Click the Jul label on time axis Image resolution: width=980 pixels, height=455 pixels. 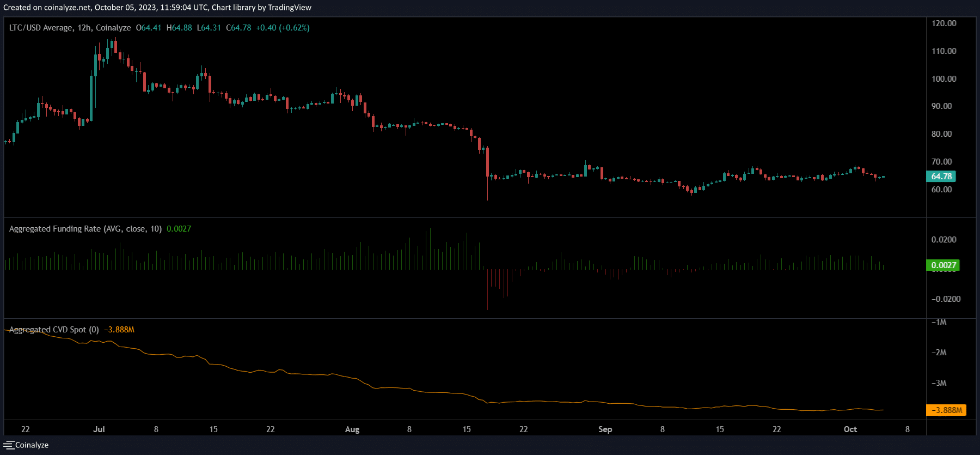point(99,429)
